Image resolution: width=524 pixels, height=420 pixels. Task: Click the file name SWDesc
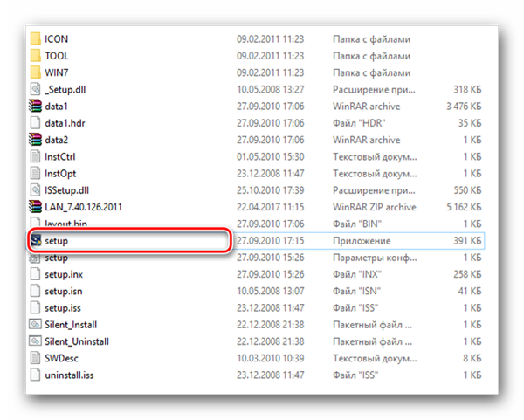[61, 358]
